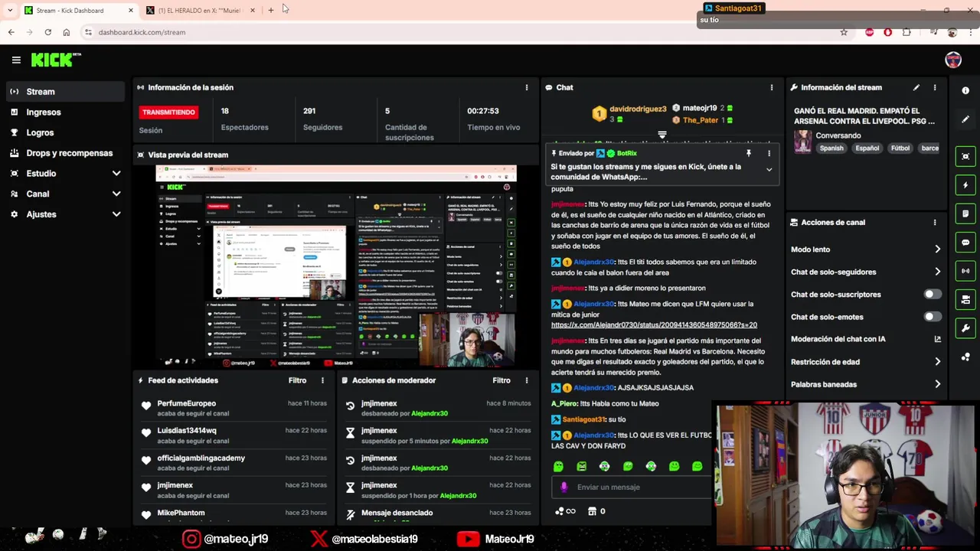Toggle the stream preview panel icon in right rail
Image resolution: width=980 pixels, height=551 pixels.
965,156
